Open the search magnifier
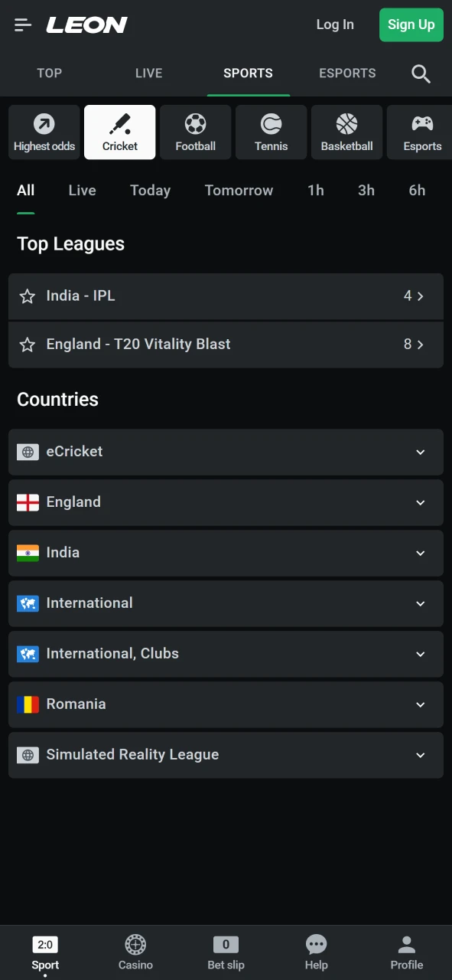Screen dimensions: 452x980 [x=421, y=73]
